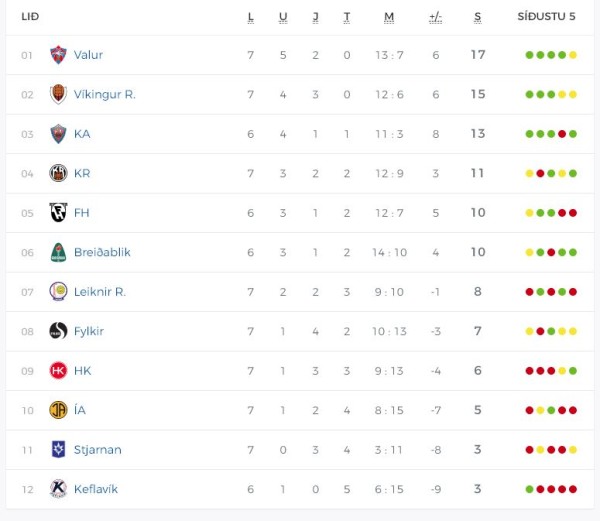Open the Breiðablik team name link
Viewport: 600px width, 521px height.
click(102, 252)
